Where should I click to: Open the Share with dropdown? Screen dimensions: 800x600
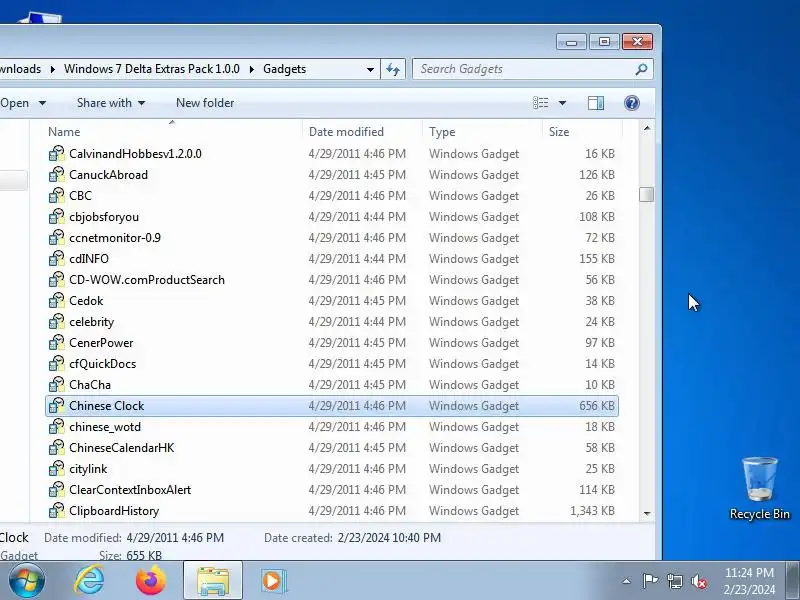coord(111,103)
